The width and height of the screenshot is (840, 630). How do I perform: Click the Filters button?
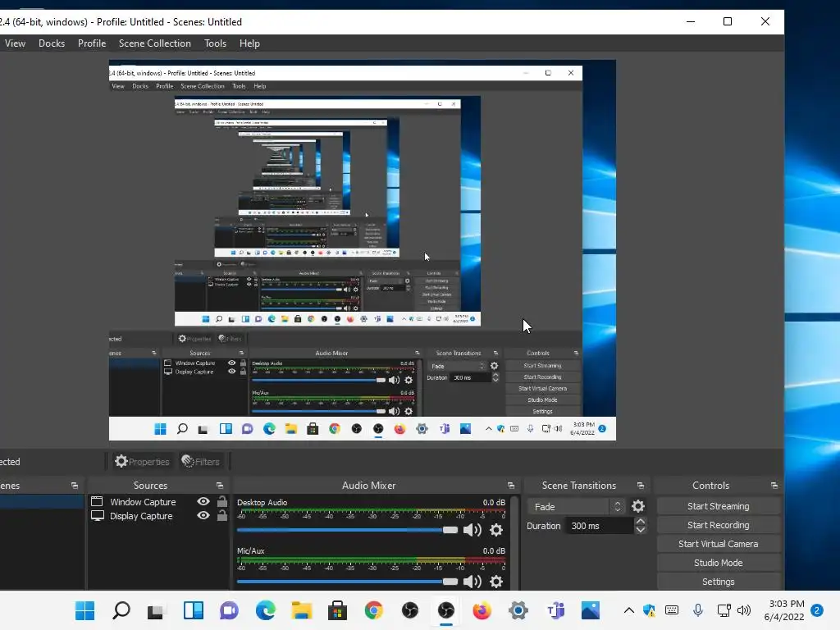click(200, 461)
